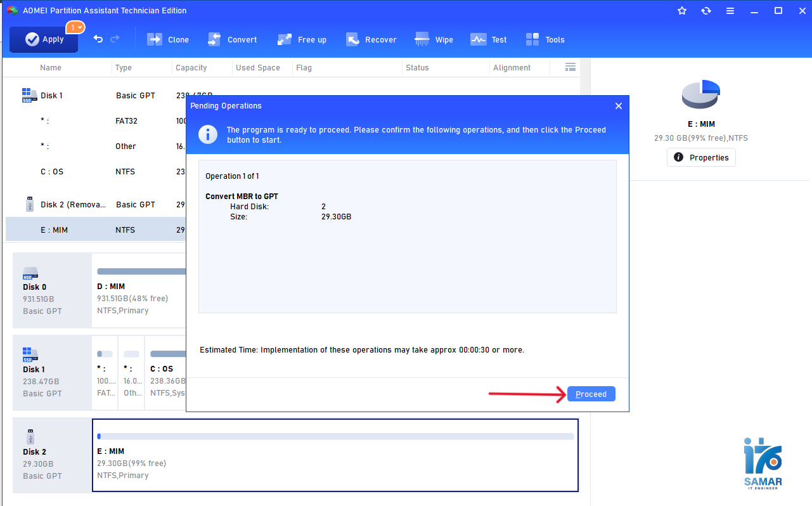Click the E : MIM usage bar
The height and width of the screenshot is (506, 812).
click(335, 436)
